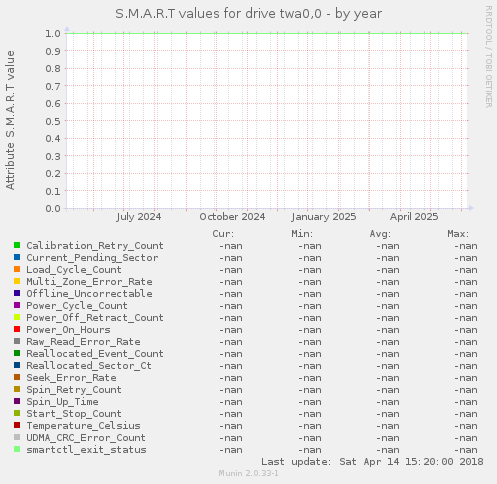This screenshot has width=497, height=484.
Task: Click the Reallocated_Sector_Ct navy swatch
Action: (17, 365)
